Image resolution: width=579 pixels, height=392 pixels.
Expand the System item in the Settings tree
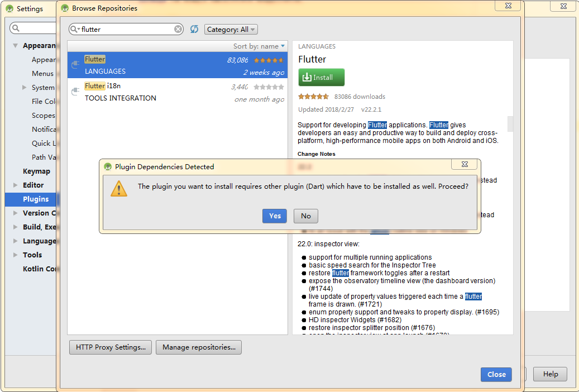(x=25, y=88)
